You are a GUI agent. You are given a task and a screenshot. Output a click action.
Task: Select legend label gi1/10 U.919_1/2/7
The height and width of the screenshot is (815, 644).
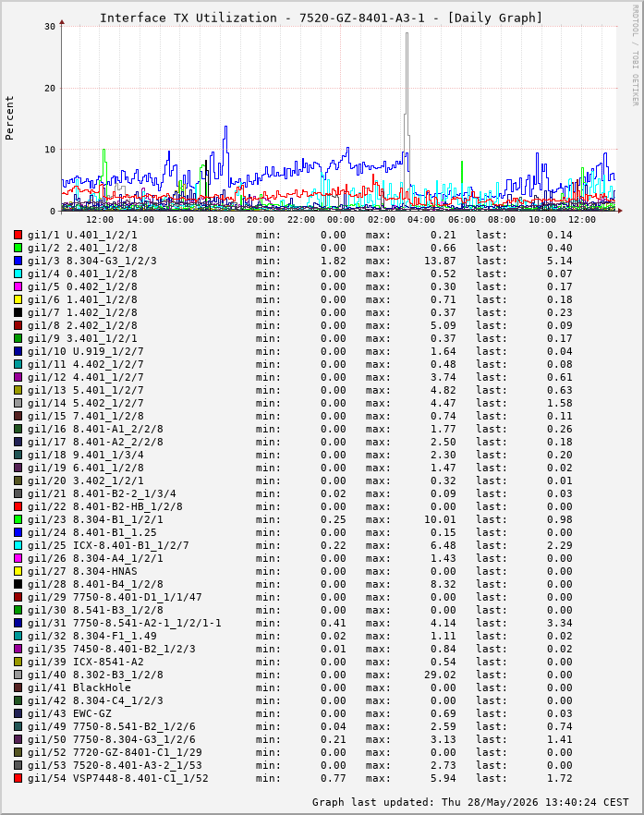(86, 351)
